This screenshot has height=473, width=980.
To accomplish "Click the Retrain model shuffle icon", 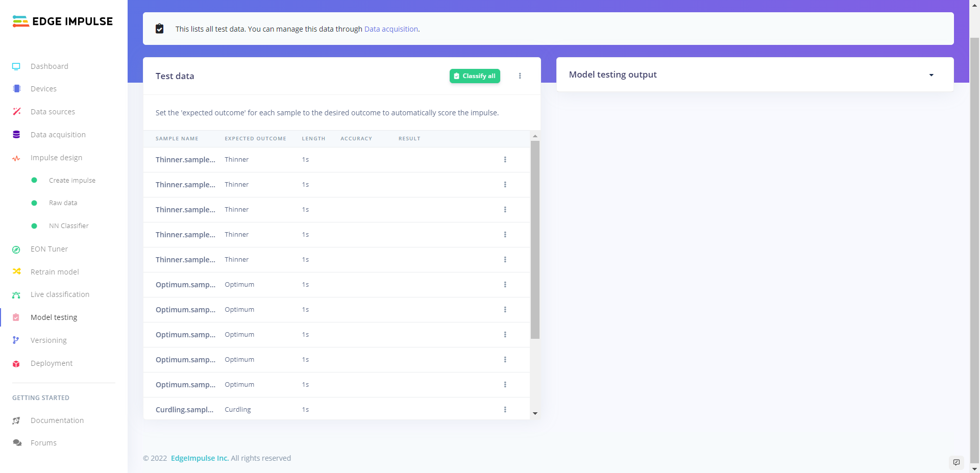I will pos(16,271).
